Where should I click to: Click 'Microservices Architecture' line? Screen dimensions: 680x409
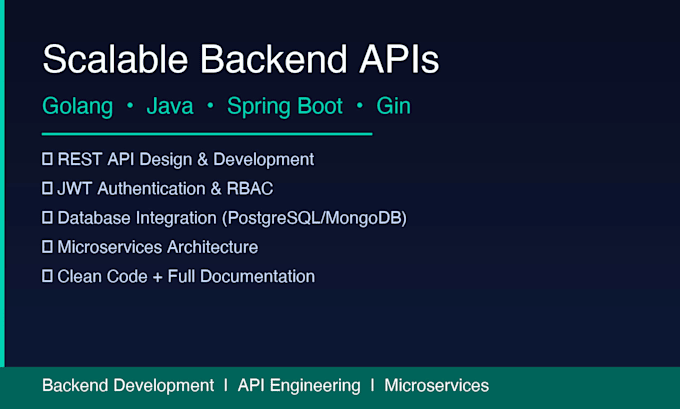[x=150, y=247]
